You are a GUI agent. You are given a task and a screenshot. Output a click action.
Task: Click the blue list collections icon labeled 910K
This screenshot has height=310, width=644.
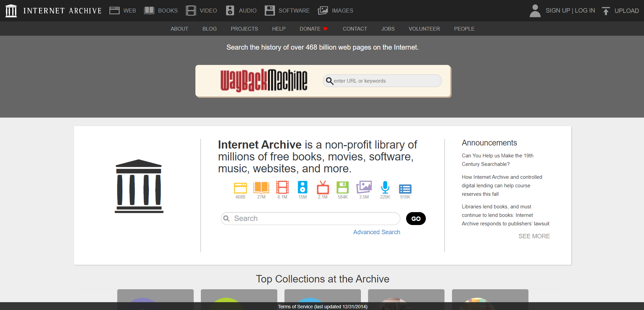coord(405,189)
